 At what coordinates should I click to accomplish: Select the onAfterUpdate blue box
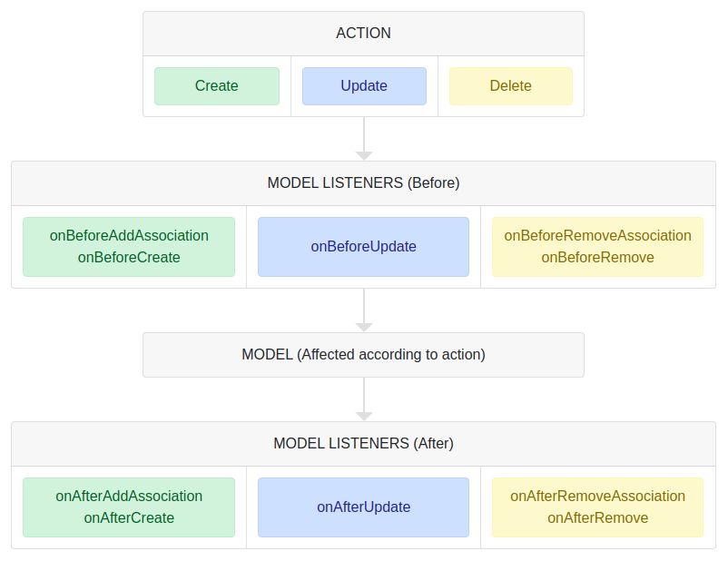click(x=363, y=507)
